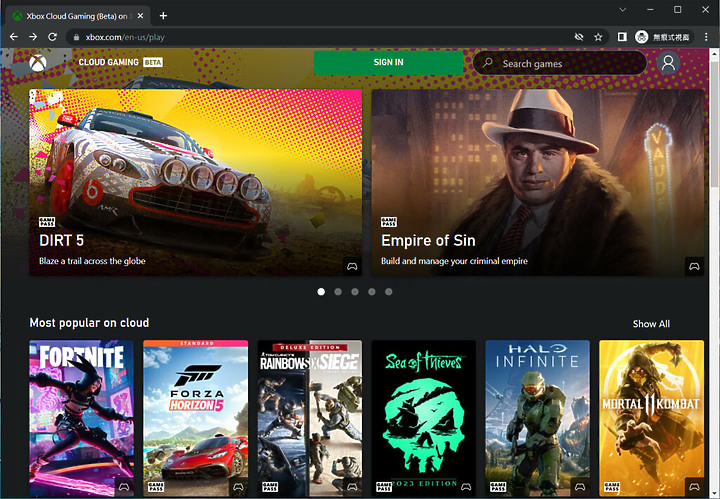
Task: Click controller icon on Empire of Sin banner
Action: tap(694, 267)
